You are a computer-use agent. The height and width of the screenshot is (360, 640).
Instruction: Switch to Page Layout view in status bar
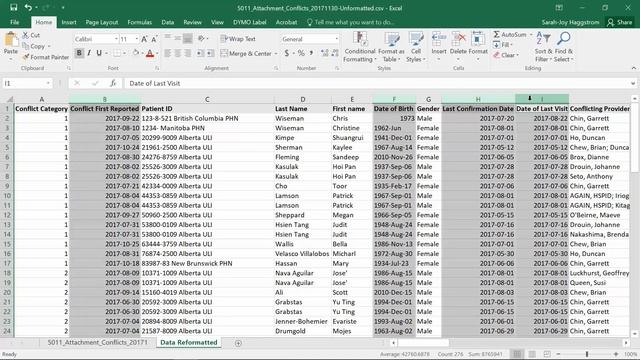click(x=532, y=354)
